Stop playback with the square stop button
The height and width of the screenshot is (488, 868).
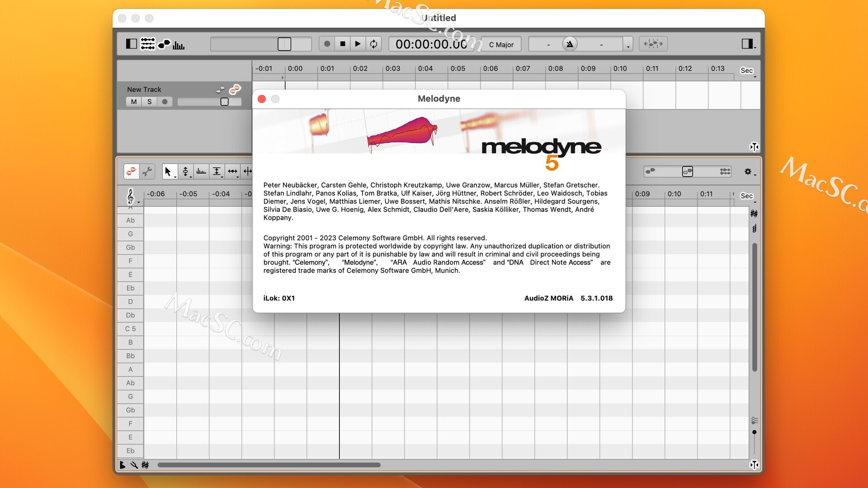tap(343, 44)
